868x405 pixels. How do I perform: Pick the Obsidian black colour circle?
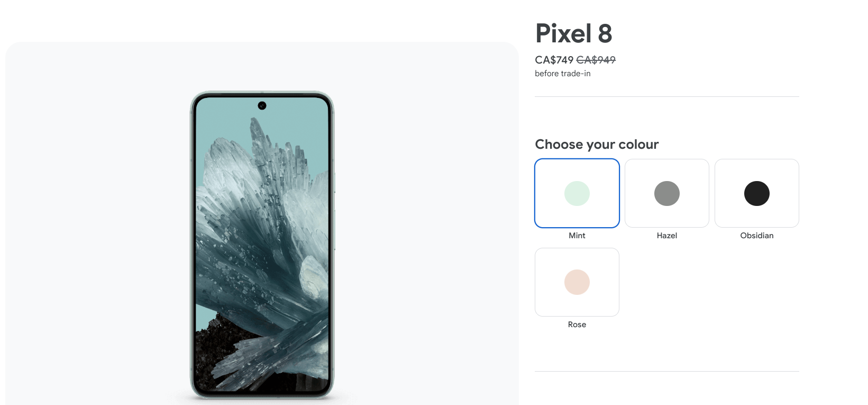pyautogui.click(x=757, y=193)
